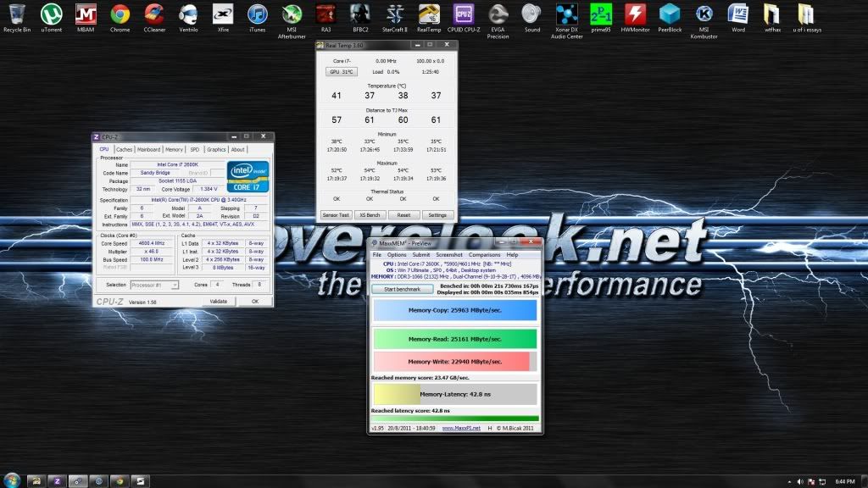Screen dimensions: 868x488
Task: Open the wtfhax folder icon
Action: point(772,18)
